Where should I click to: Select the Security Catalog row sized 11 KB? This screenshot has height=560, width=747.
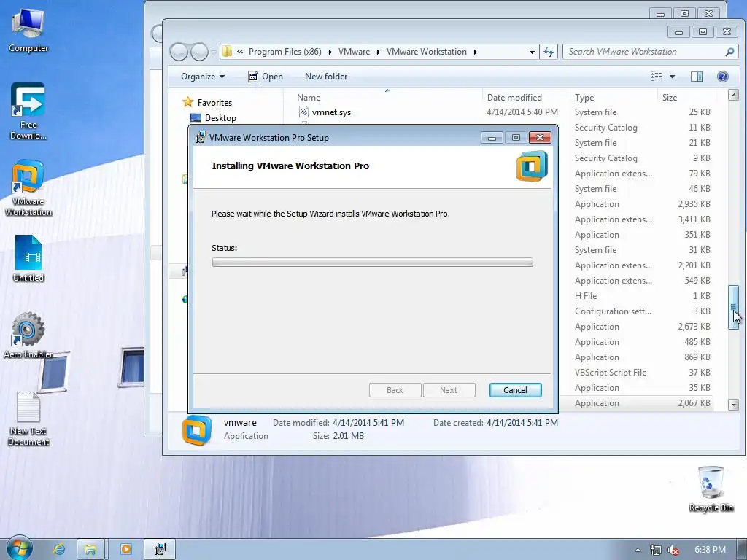[x=642, y=128]
